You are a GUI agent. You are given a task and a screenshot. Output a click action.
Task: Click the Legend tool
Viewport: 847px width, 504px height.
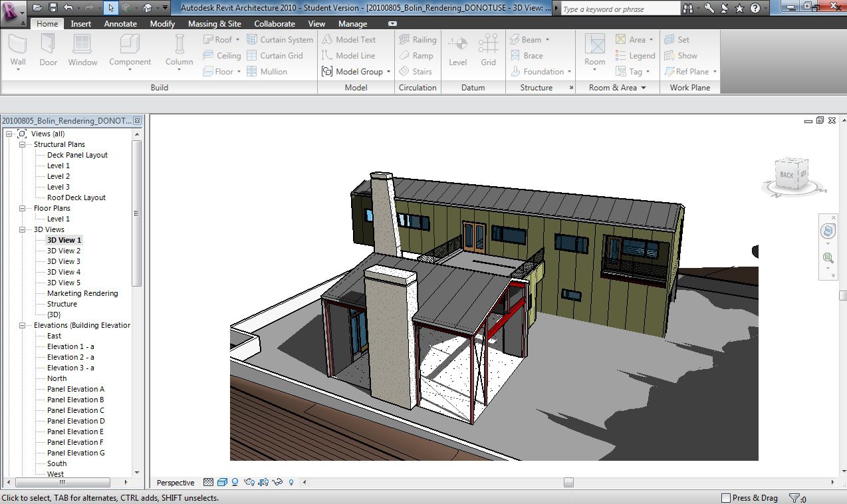[x=636, y=56]
